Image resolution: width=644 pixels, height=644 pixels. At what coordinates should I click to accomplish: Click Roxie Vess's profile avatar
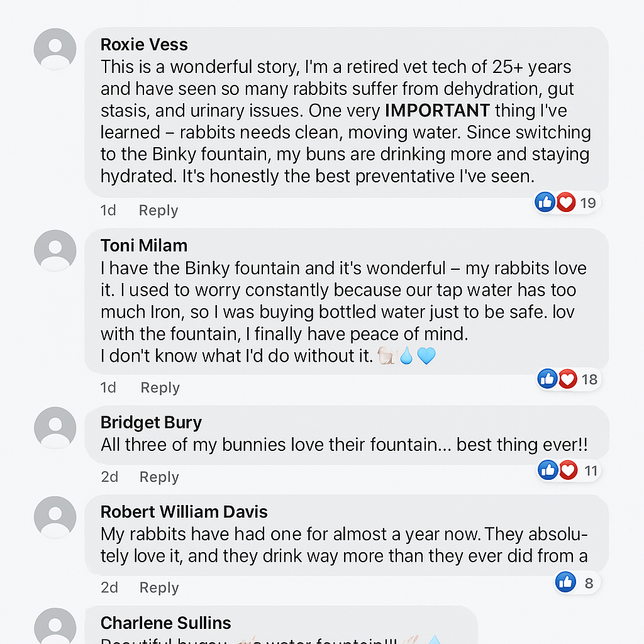pos(55,49)
